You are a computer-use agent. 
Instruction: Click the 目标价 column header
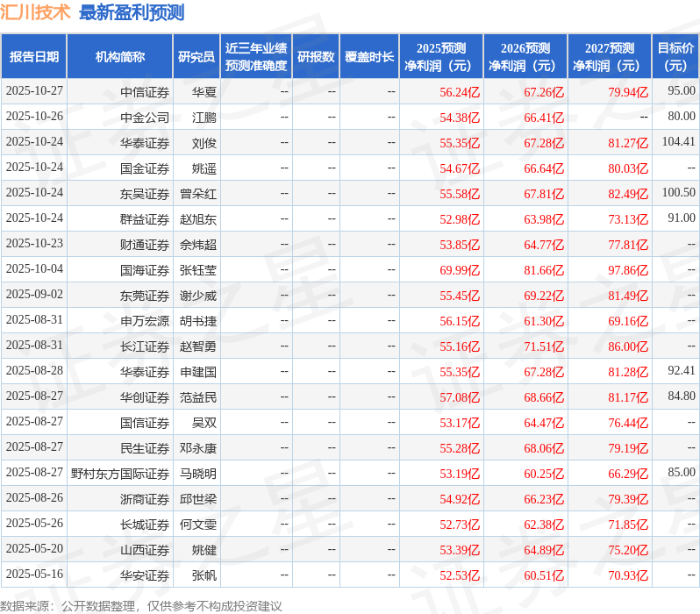[x=676, y=57]
